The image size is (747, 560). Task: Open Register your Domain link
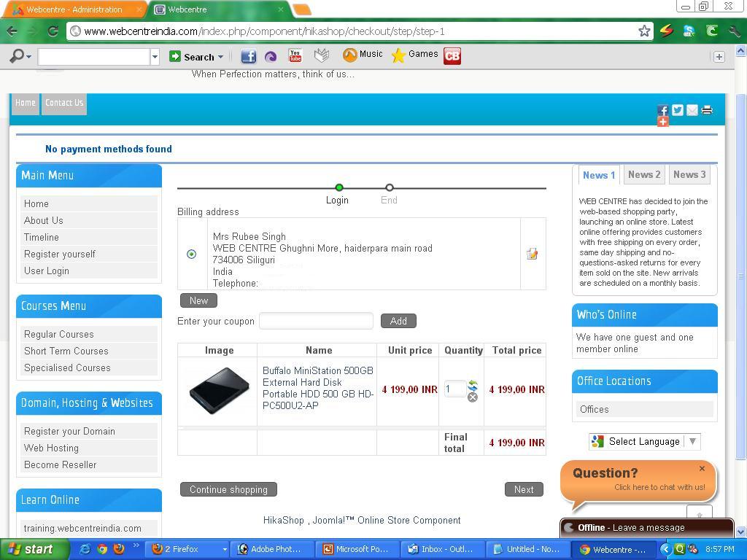coord(89,432)
